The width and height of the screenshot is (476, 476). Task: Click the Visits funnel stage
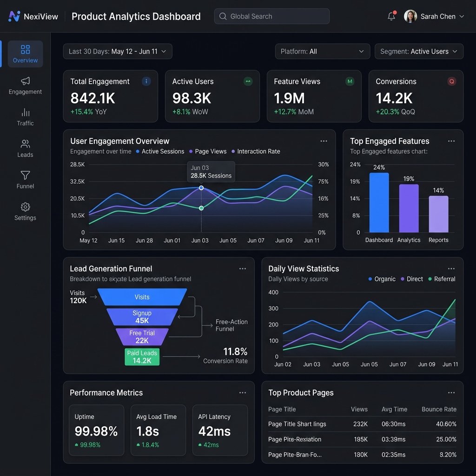click(x=142, y=297)
